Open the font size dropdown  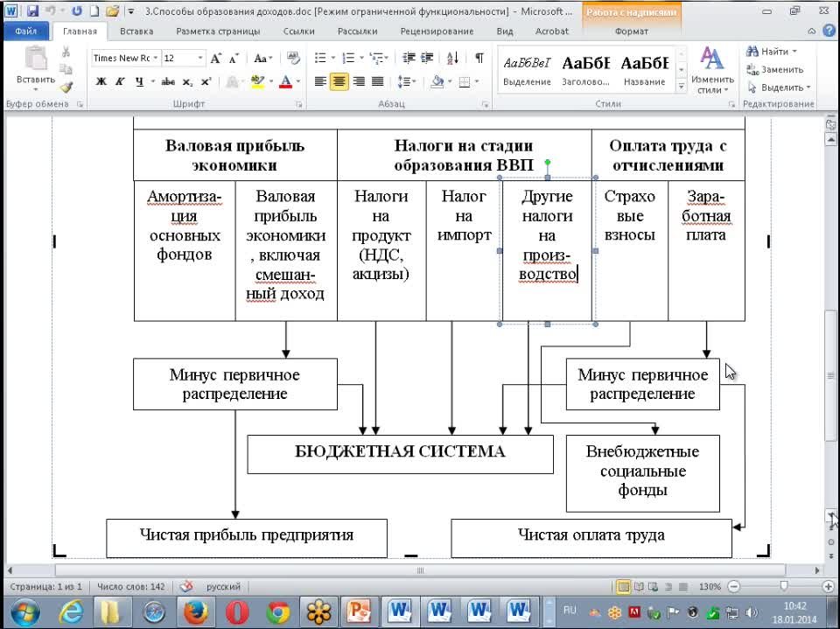200,59
